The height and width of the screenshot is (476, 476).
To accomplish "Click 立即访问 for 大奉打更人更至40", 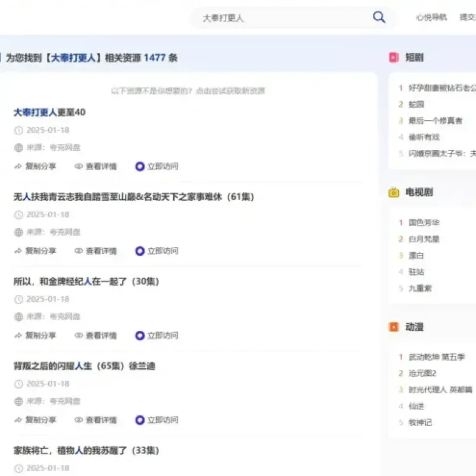I will pyautogui.click(x=162, y=167).
